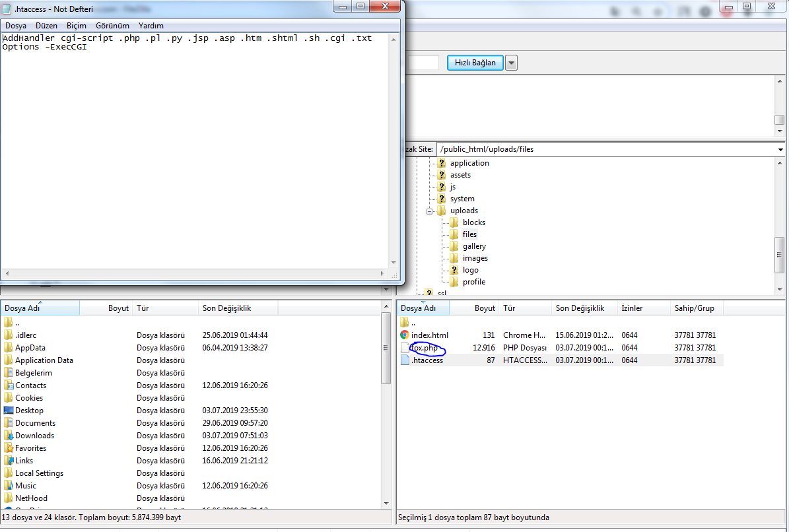The width and height of the screenshot is (789, 532).
Task: Collapse the uploads folder tree node
Action: click(x=429, y=211)
